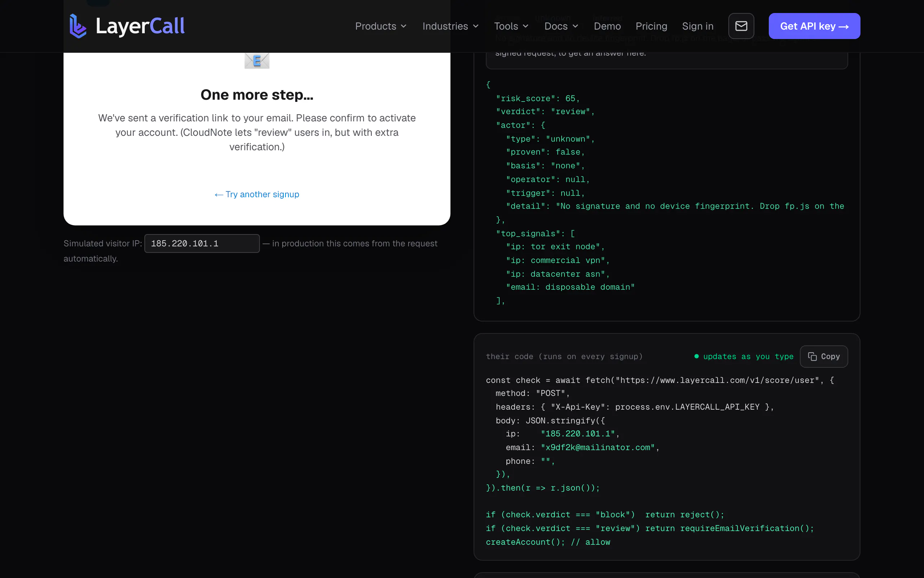Click the x9df2k@mailinator.com email value
This screenshot has width=924, height=578.
click(598, 448)
